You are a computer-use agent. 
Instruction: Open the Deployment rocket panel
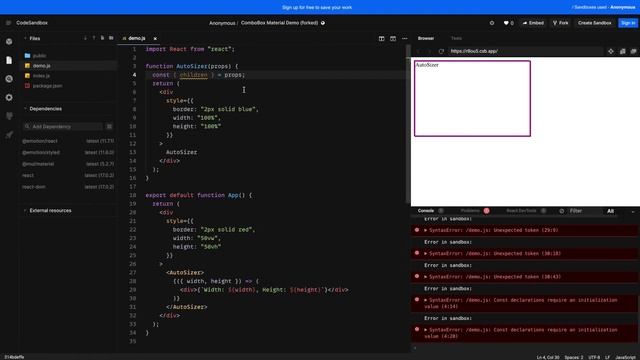9,135
